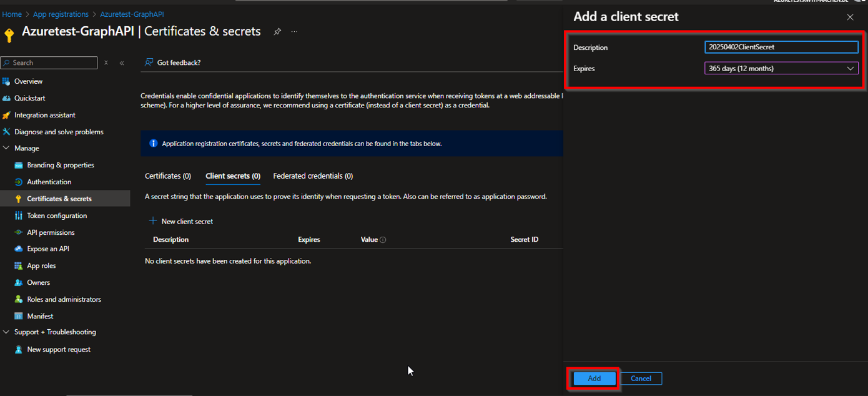Open the ellipsis more options menu
The image size is (868, 396).
[x=295, y=32]
